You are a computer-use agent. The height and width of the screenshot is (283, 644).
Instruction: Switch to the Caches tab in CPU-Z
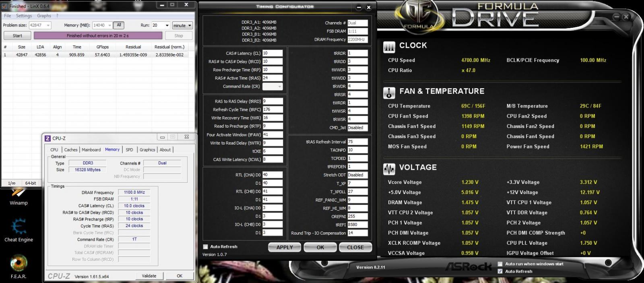click(x=71, y=150)
